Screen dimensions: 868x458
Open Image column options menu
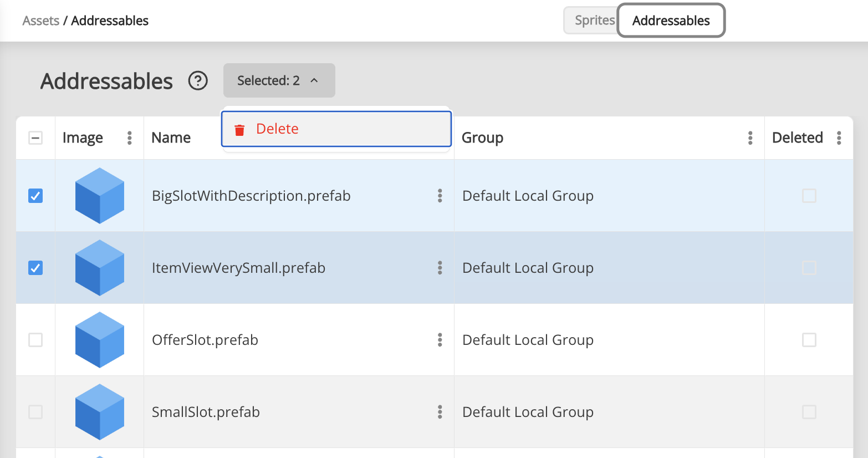(x=130, y=138)
